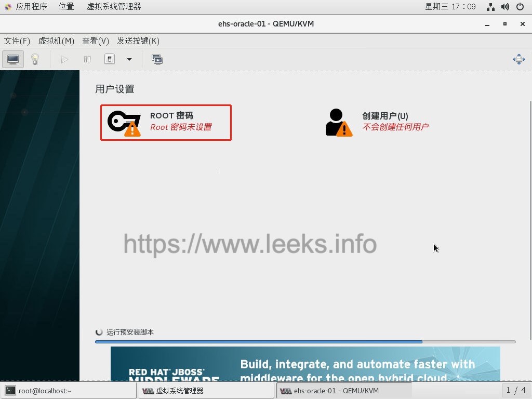Click the user silhouette warning icon
The image size is (532, 399).
339,123
